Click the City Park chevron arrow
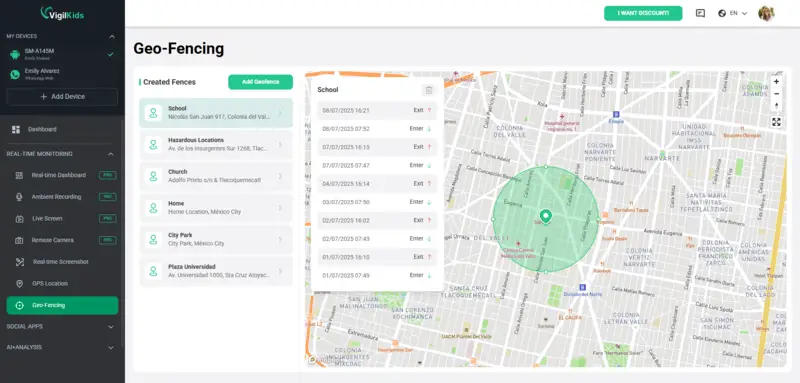Viewport: 800px width, 383px height. pos(280,240)
